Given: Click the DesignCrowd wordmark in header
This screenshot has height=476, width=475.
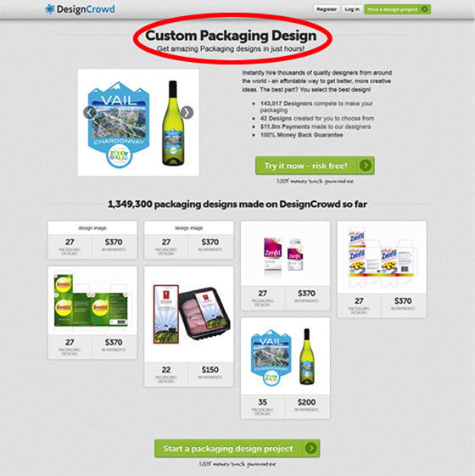Looking at the screenshot, I should pyautogui.click(x=86, y=9).
